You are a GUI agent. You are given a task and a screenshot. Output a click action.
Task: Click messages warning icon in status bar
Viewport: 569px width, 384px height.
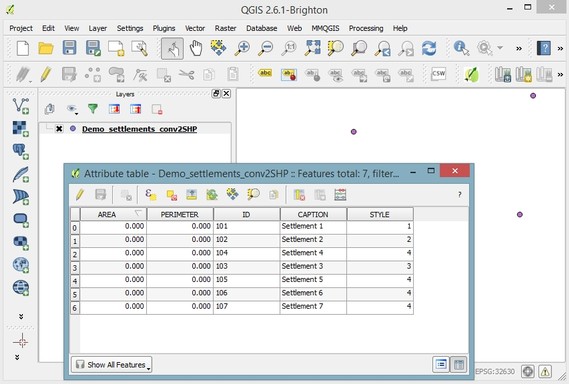coord(545,371)
